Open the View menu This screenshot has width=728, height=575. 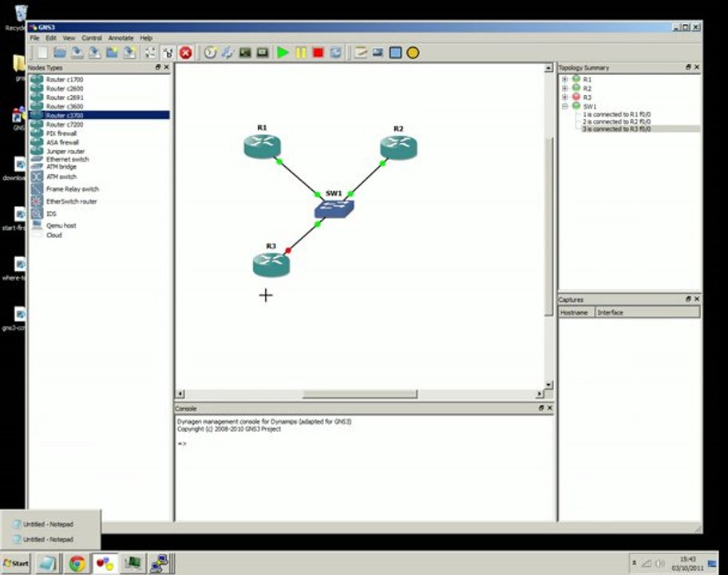(69, 38)
